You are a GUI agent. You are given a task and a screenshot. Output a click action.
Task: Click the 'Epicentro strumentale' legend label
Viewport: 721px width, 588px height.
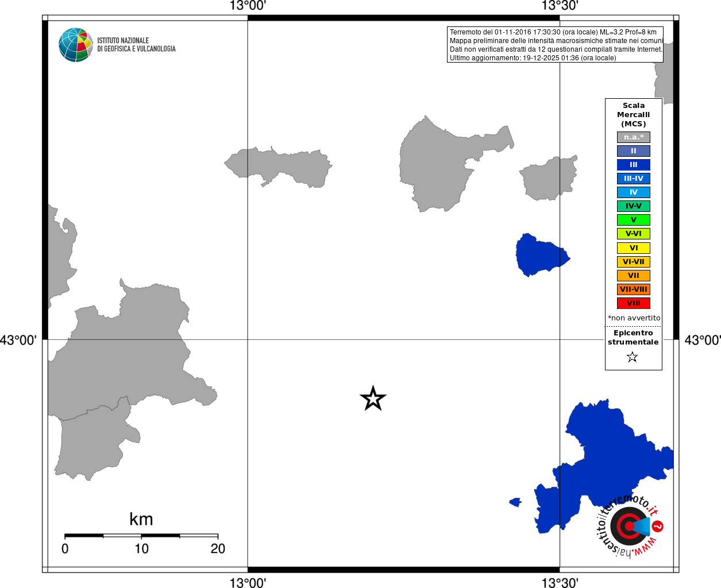pos(633,338)
